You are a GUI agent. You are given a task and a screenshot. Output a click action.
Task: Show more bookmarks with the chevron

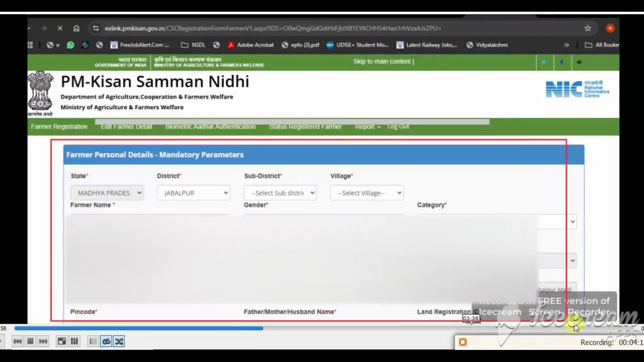pos(567,45)
